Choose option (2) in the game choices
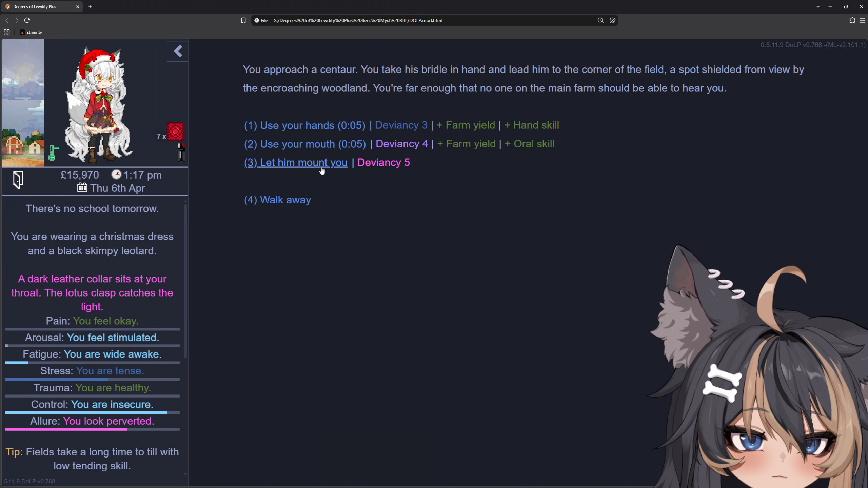 [x=305, y=144]
